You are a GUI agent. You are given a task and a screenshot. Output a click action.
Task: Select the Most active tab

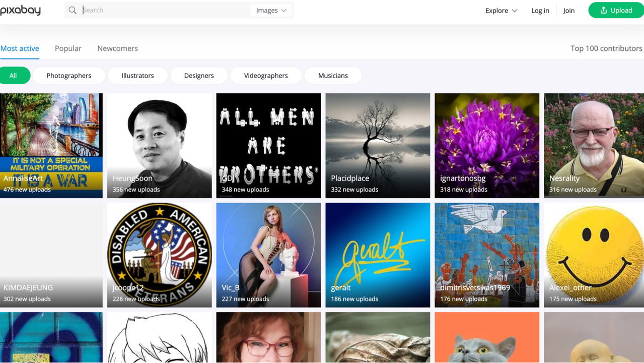click(x=20, y=48)
